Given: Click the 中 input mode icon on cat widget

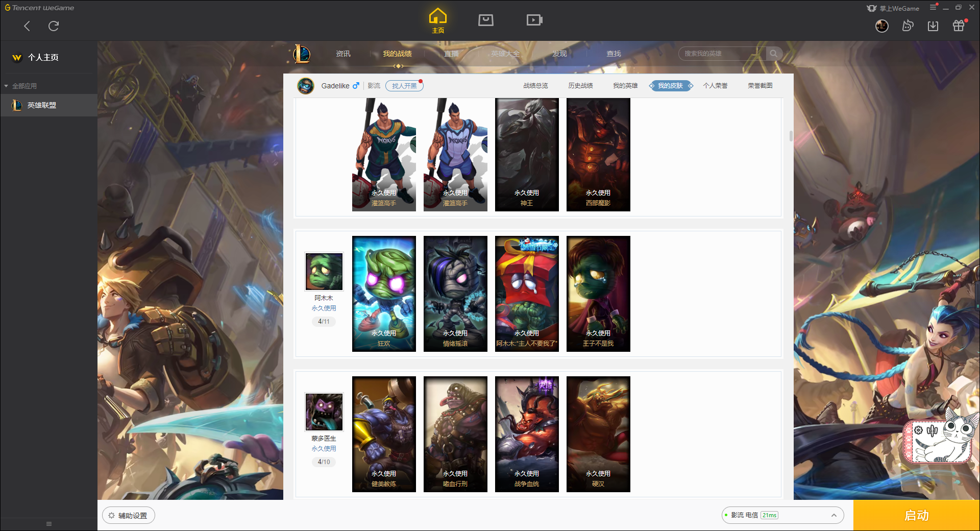Looking at the screenshot, I should (932, 430).
